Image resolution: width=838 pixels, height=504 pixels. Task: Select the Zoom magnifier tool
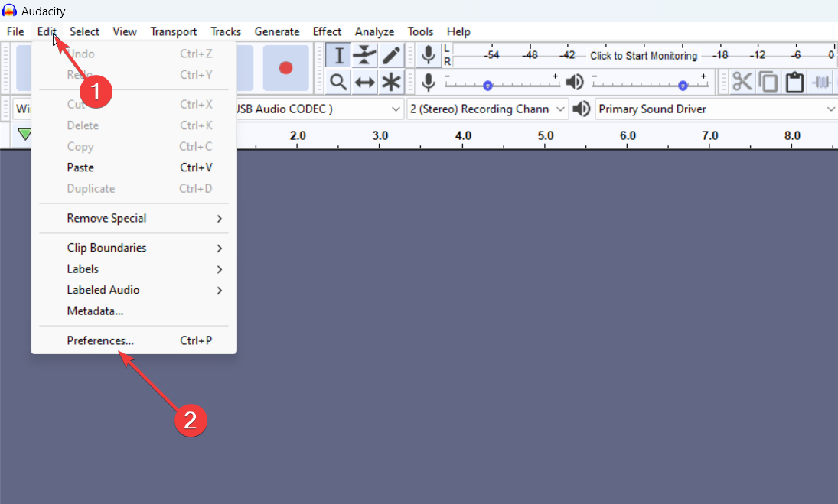(x=338, y=83)
